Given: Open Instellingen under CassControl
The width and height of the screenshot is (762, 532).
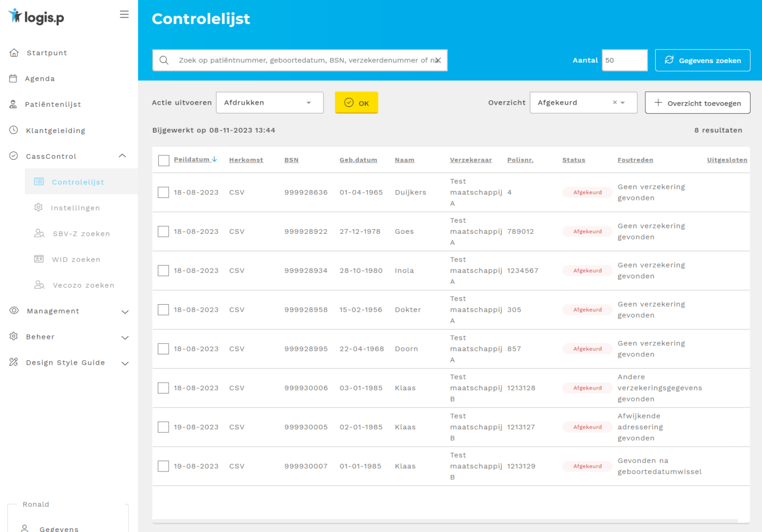Looking at the screenshot, I should (76, 207).
